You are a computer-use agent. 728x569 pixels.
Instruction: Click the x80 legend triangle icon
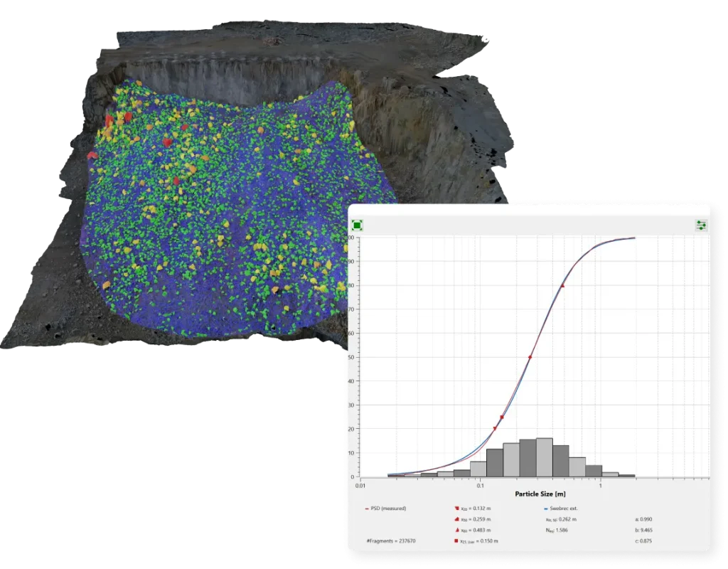point(456,531)
